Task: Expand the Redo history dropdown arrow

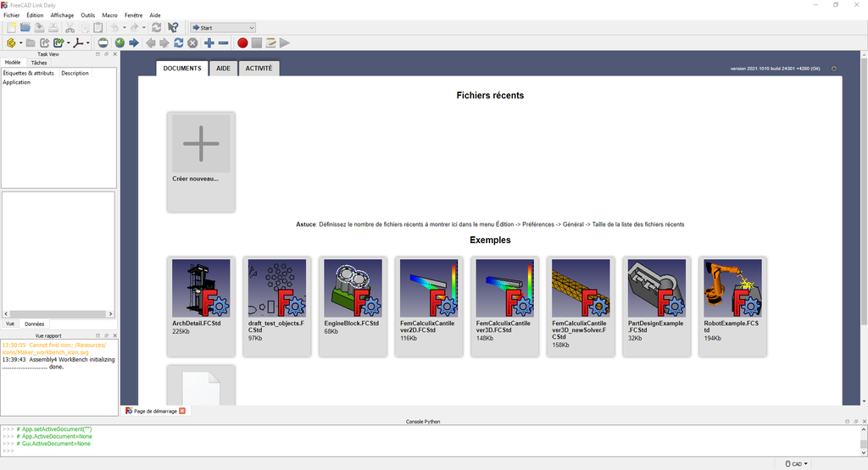Action: 144,27
